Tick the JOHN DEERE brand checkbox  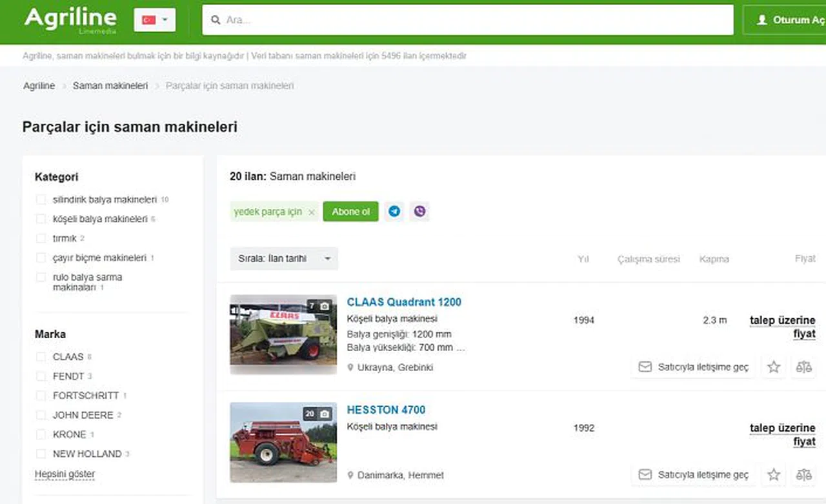41,415
